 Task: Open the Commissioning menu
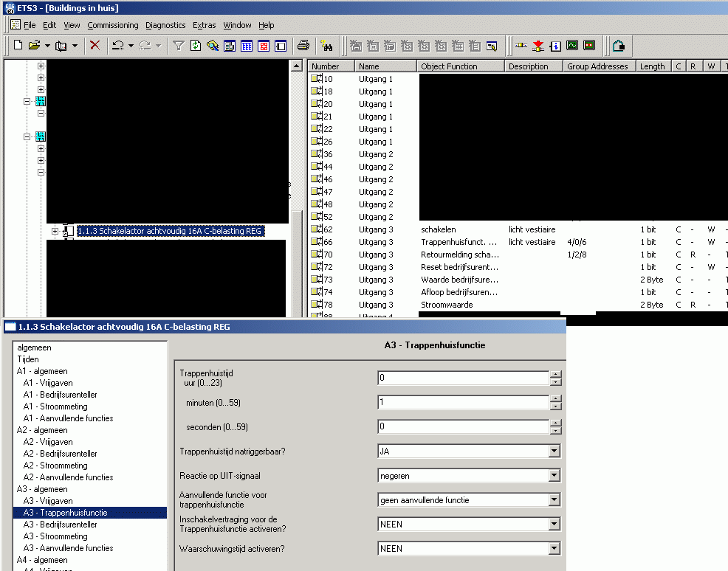113,25
